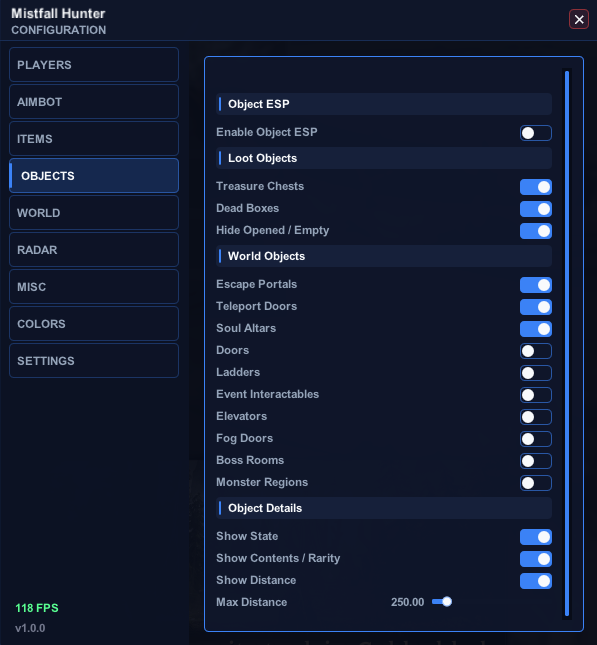The image size is (597, 645).
Task: Click the Mistfall Hunter title text
Action: point(58,14)
